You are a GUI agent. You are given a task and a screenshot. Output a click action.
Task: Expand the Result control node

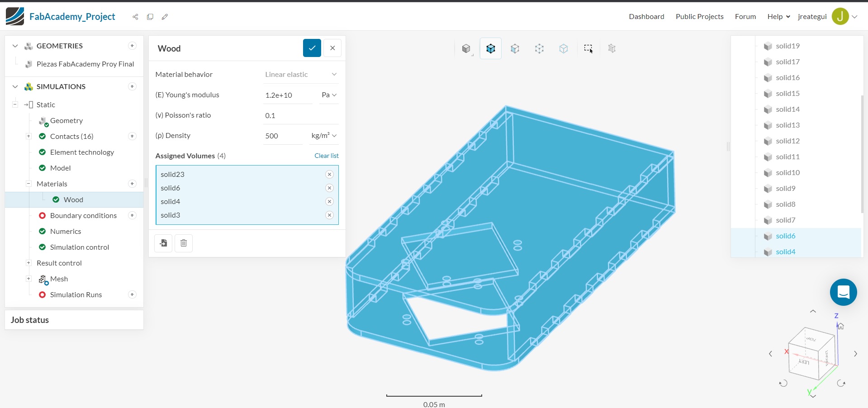click(28, 263)
